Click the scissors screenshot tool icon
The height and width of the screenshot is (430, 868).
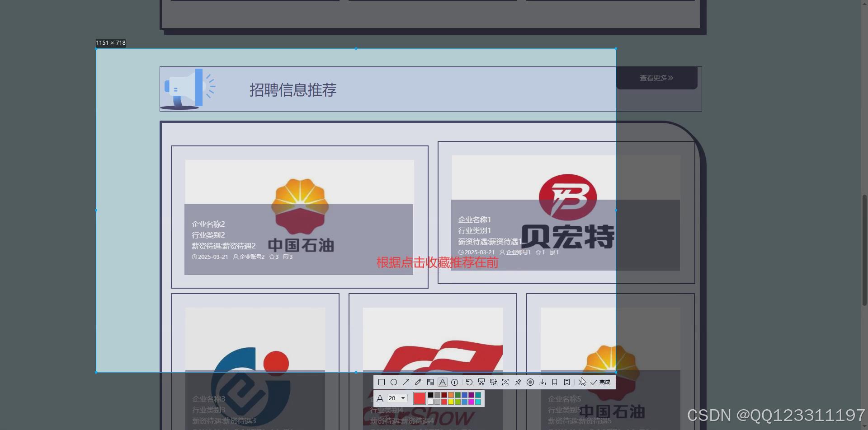click(x=481, y=382)
